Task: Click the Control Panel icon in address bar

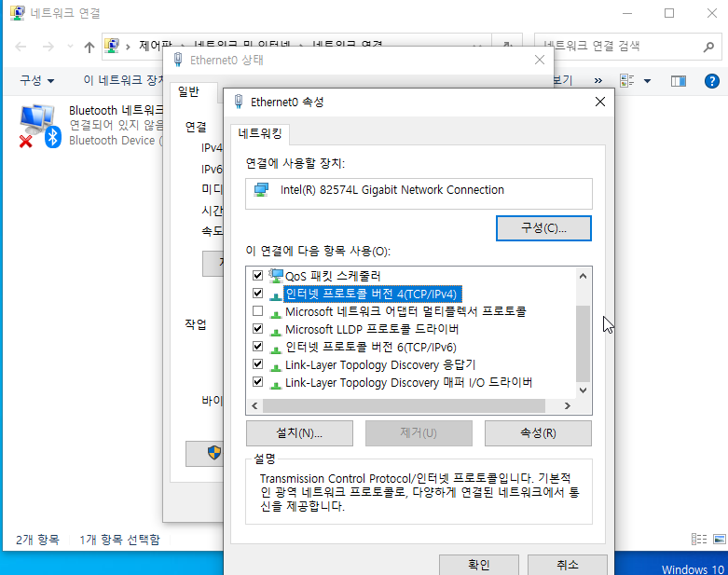Action: (x=112, y=46)
